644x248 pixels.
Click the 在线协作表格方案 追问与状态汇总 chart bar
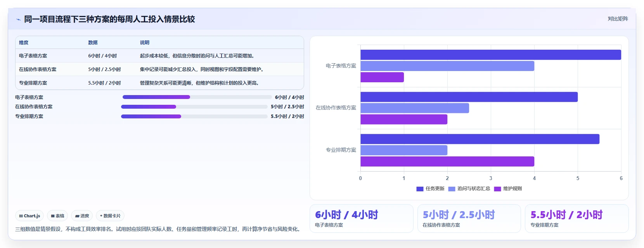(x=415, y=108)
